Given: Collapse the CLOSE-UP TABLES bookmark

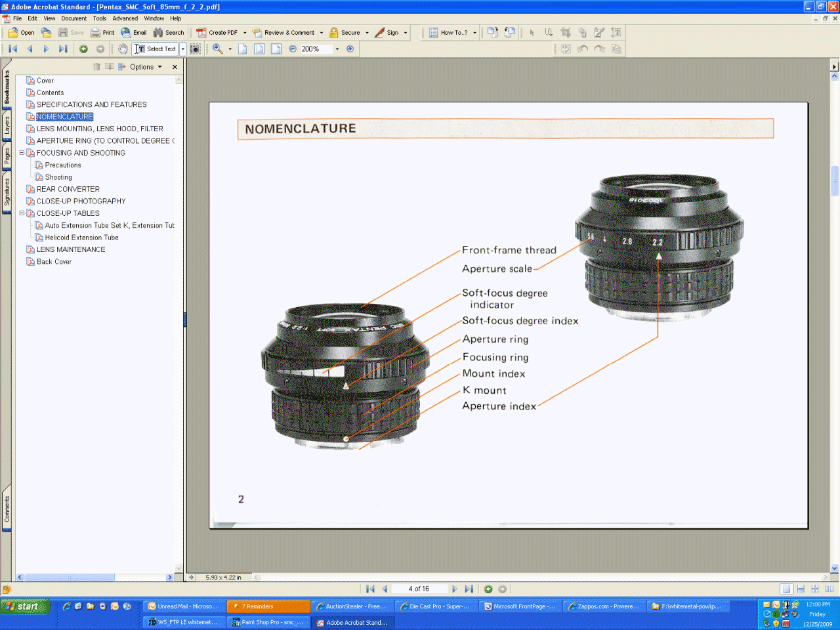Looking at the screenshot, I should point(22,213).
